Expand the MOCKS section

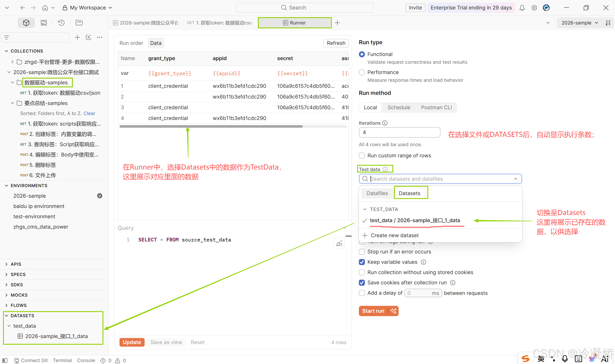(x=6, y=295)
